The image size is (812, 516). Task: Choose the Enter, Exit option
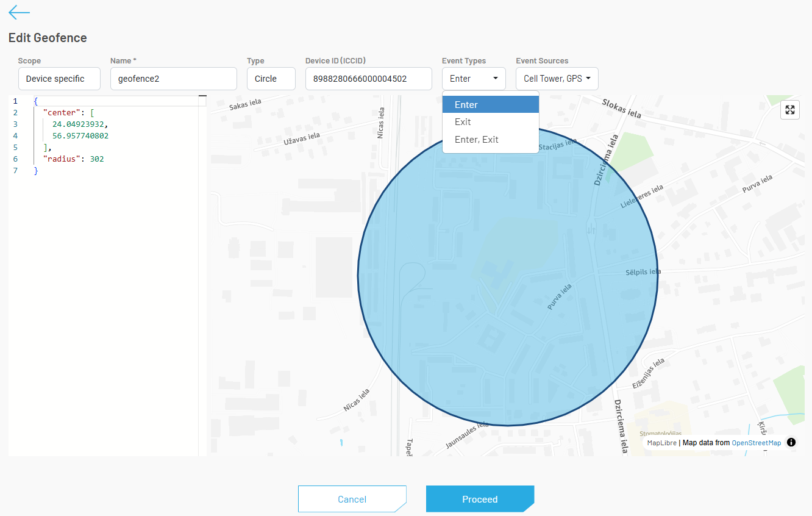(x=491, y=140)
